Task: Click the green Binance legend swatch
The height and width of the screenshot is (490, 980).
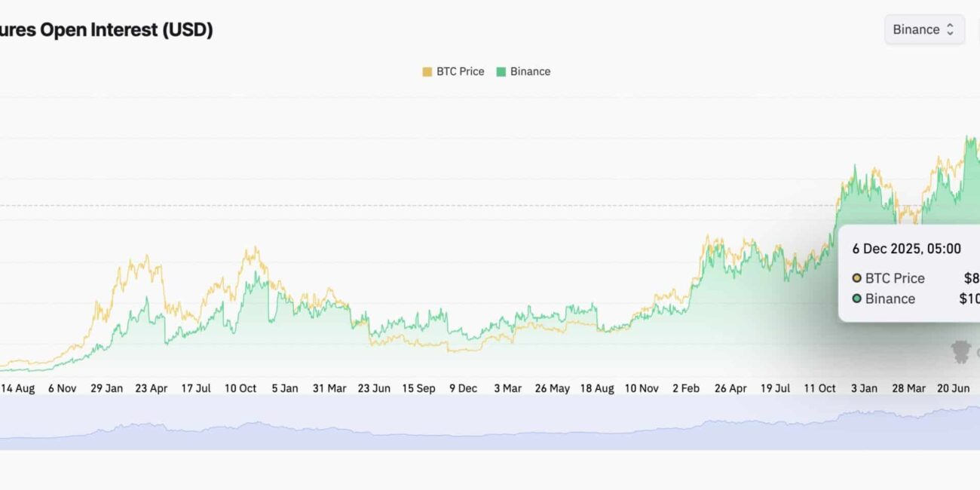Action: [501, 72]
